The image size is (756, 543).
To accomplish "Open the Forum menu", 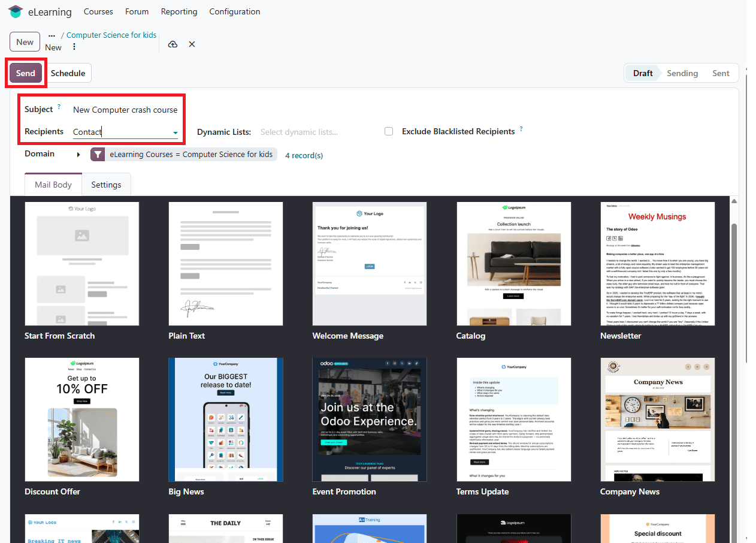I will tap(137, 11).
